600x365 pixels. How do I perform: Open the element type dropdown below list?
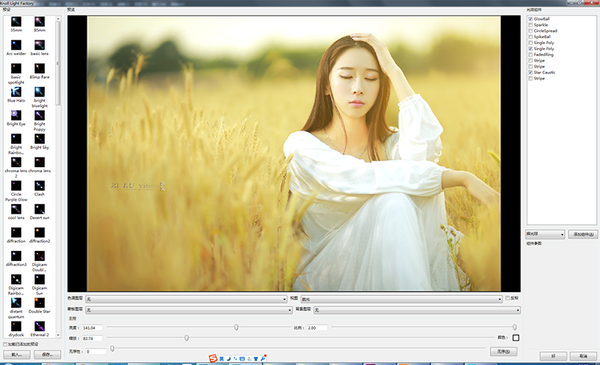click(x=545, y=234)
